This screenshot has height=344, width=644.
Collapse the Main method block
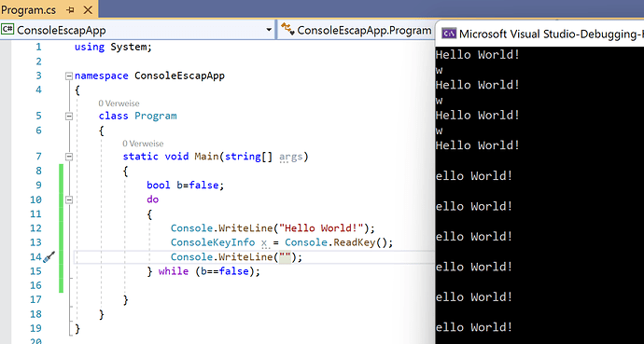pos(69,157)
